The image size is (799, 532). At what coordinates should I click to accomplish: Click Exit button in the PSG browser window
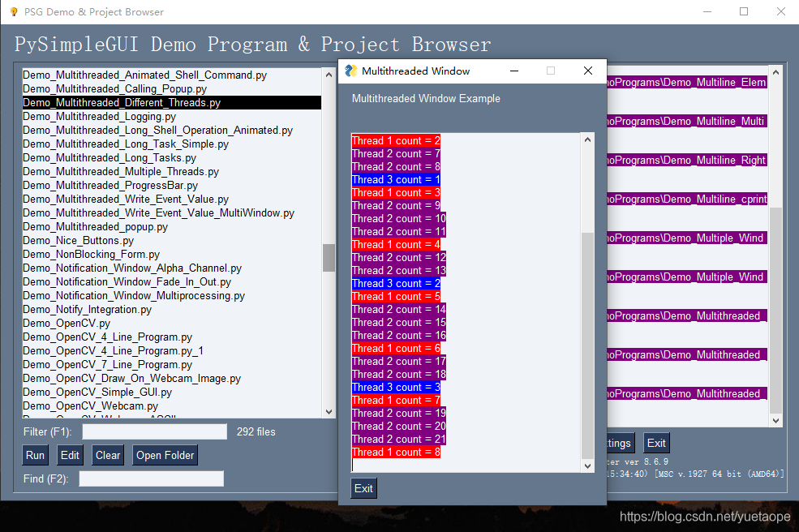click(656, 444)
